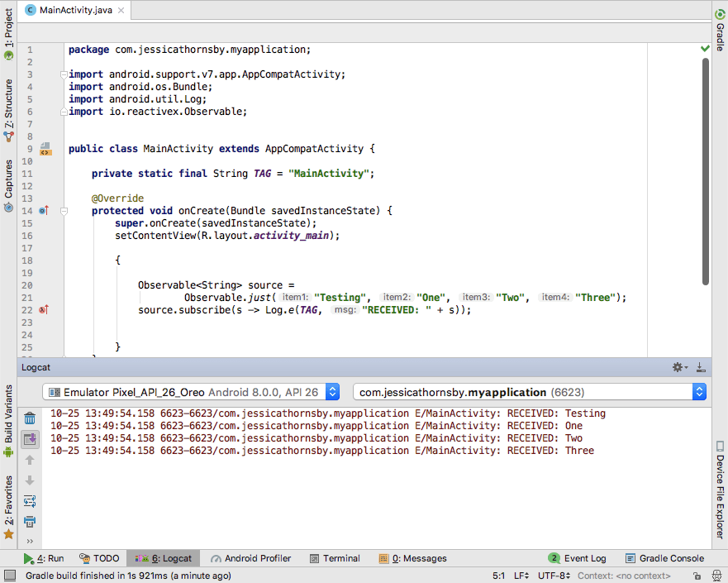Viewport: 728px width, 583px height.
Task: Open Device File Explorer panel
Action: pyautogui.click(x=720, y=490)
